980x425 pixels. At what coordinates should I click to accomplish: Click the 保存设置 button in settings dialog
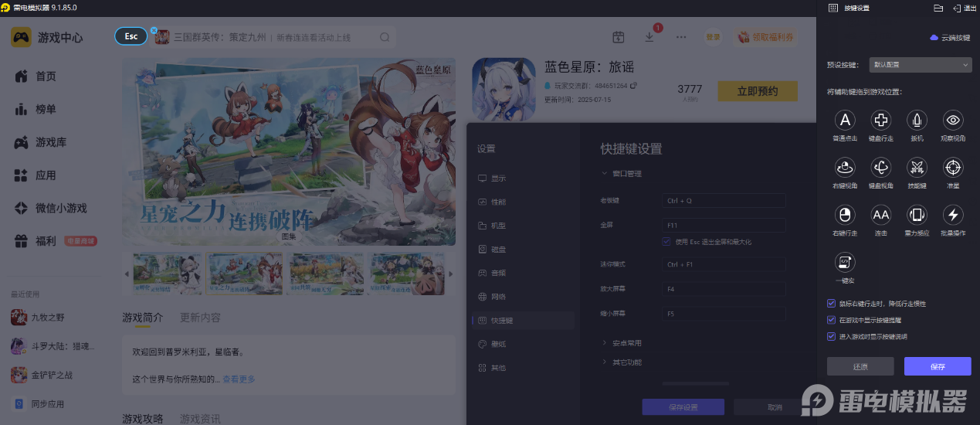click(683, 407)
